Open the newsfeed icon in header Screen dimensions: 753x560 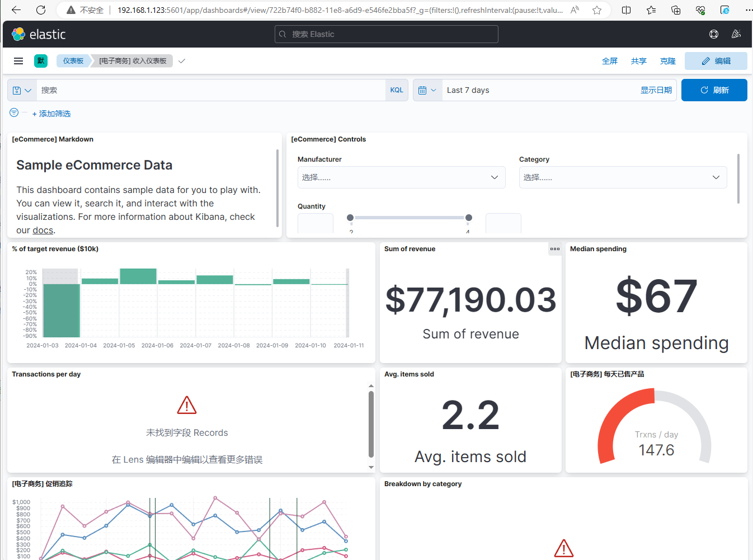(x=736, y=34)
